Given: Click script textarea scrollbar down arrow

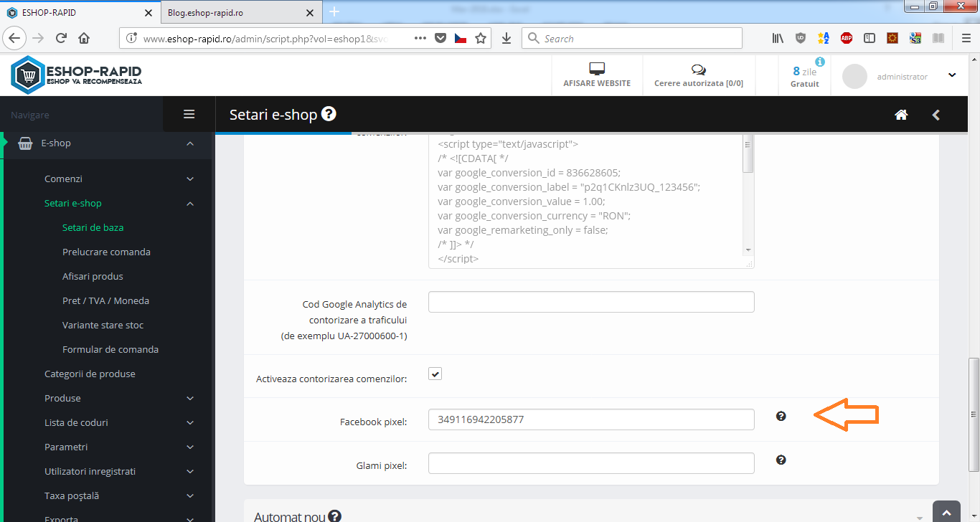Looking at the screenshot, I should pos(748,250).
